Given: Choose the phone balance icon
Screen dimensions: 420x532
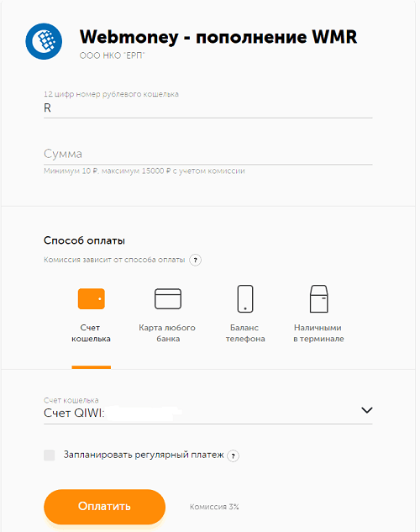Looking at the screenshot, I should coord(244,298).
